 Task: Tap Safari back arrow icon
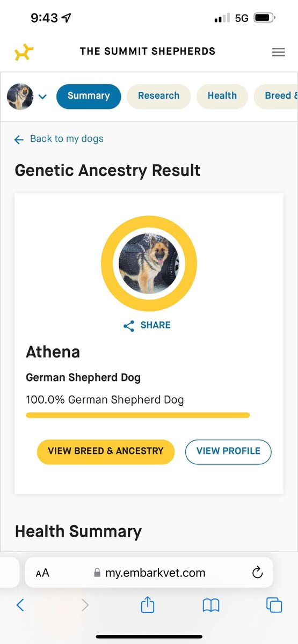click(20, 605)
